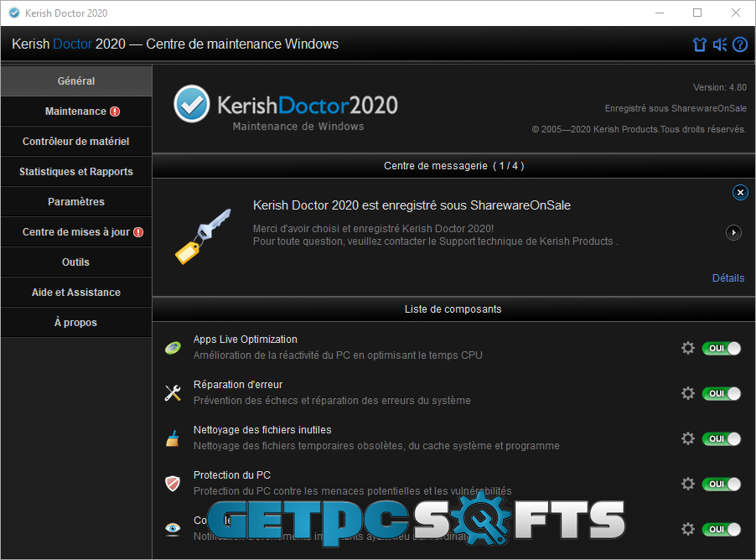Click the Apps Live Optimization disc icon
This screenshot has width=756, height=560.
pos(173,347)
